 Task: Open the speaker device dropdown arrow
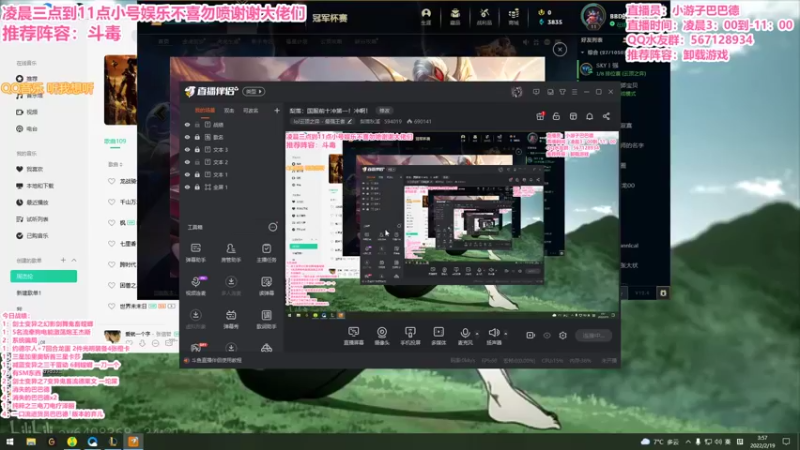click(506, 334)
